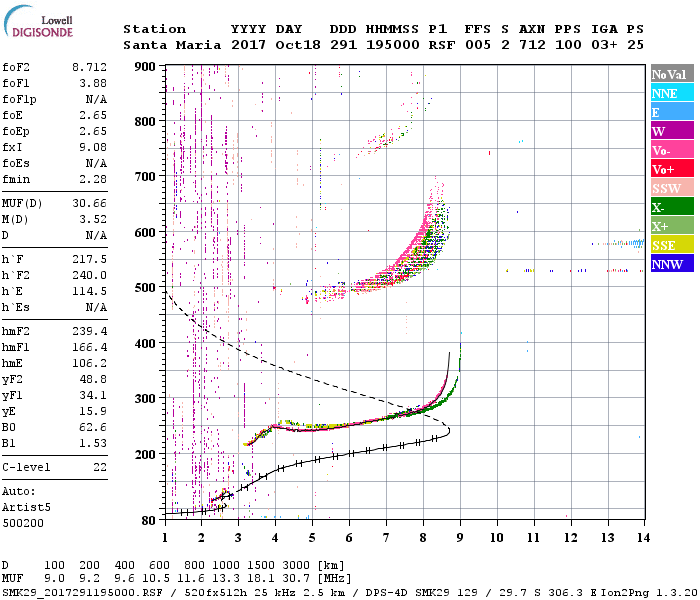Click the hmF1 value 166.4
This screenshot has width=700, height=600.
coord(89,347)
